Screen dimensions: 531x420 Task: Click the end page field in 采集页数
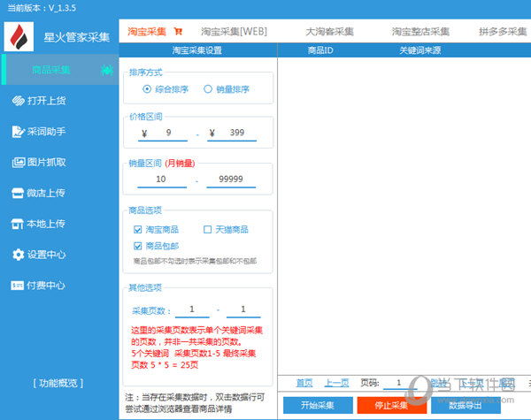tap(243, 309)
